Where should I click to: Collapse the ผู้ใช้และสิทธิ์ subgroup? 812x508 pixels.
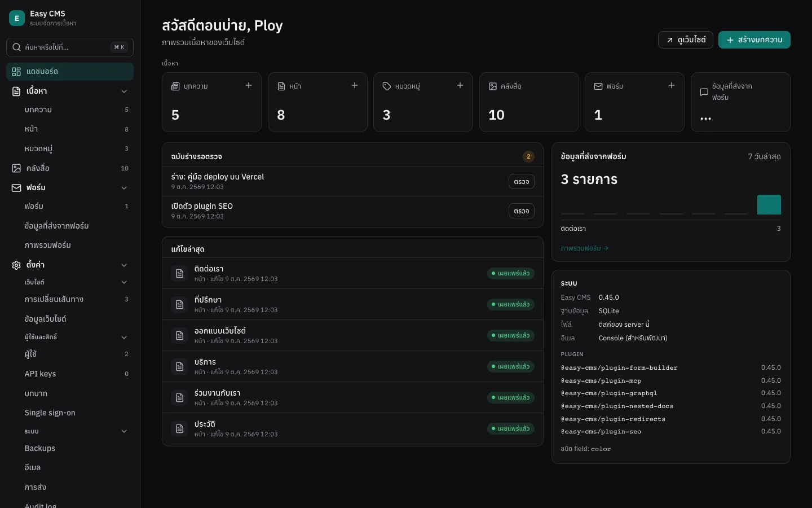pyautogui.click(x=124, y=337)
